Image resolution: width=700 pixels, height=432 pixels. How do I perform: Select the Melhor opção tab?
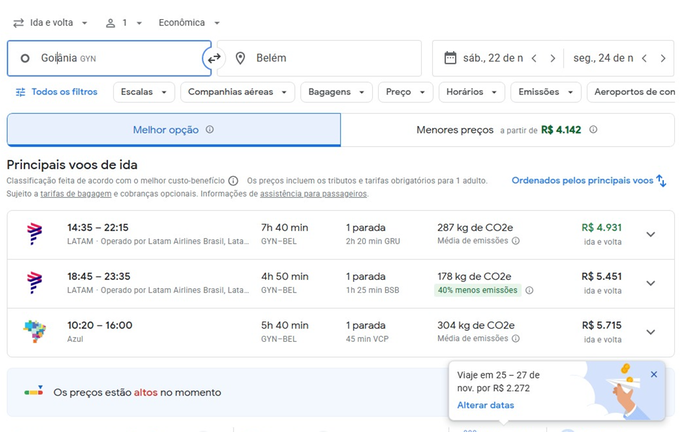[173, 130]
